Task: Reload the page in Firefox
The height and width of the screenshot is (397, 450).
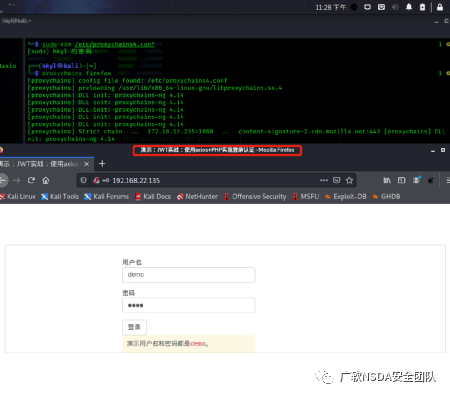Action: 31,180
